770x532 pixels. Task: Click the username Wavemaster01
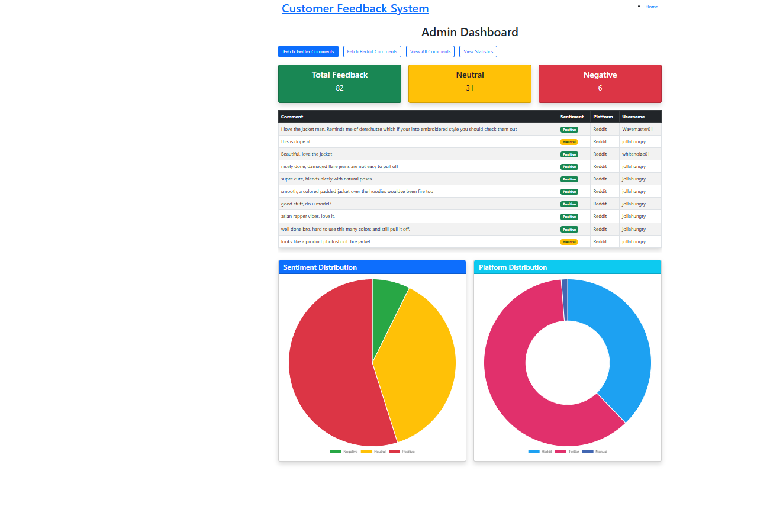pos(637,129)
